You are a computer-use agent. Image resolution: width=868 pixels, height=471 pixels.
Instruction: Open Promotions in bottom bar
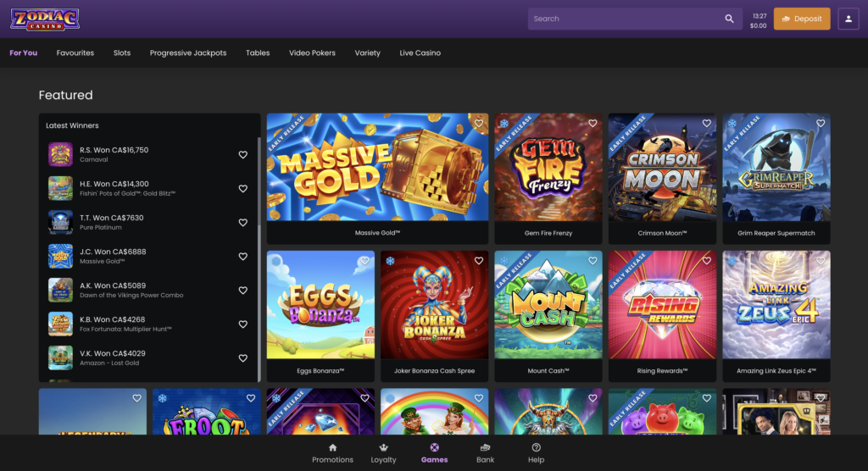(332, 453)
